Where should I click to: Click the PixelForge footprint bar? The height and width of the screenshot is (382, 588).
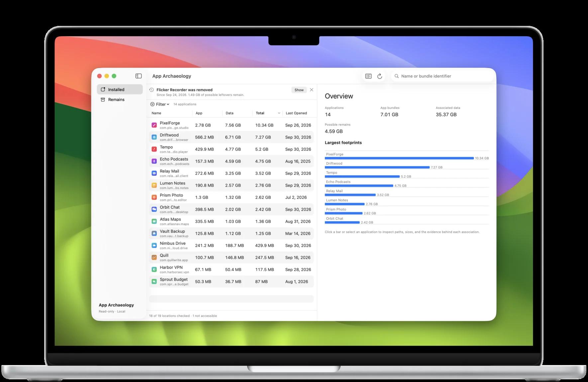399,158
